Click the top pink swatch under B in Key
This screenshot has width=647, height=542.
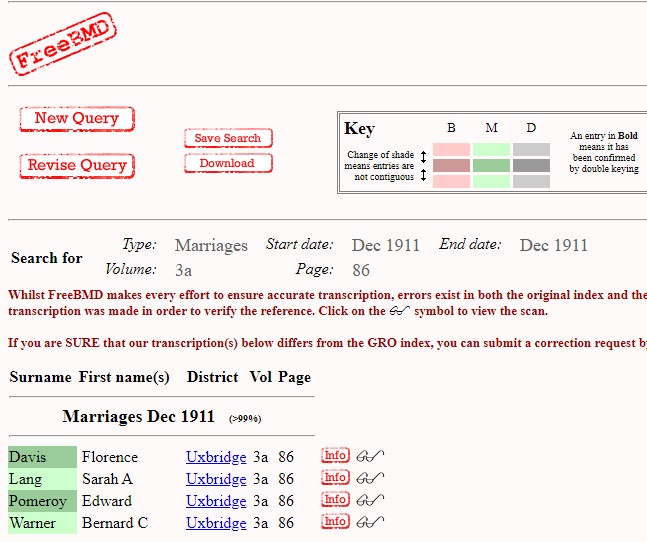coord(451,149)
